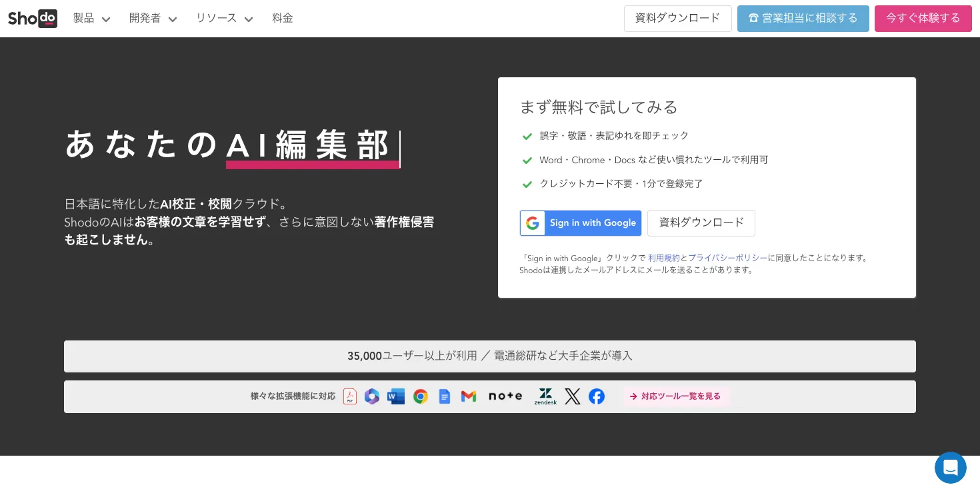Click the クレジットカード不要・1分で登録完了 text
The height and width of the screenshot is (497, 980).
621,184
